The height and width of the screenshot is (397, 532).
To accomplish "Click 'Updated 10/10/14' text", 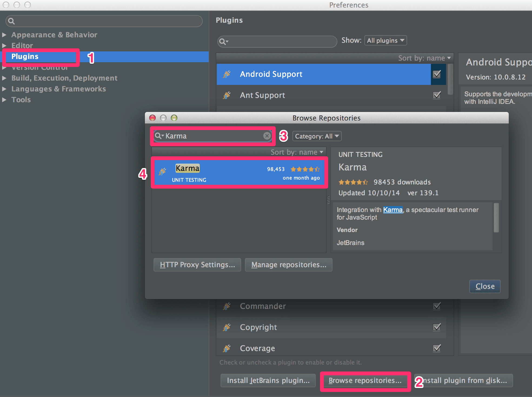I will [x=369, y=193].
